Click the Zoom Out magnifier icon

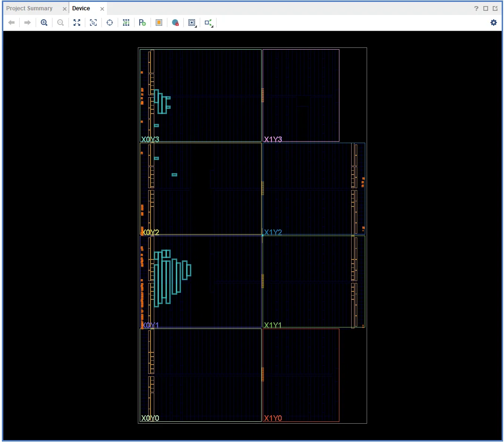pos(60,23)
